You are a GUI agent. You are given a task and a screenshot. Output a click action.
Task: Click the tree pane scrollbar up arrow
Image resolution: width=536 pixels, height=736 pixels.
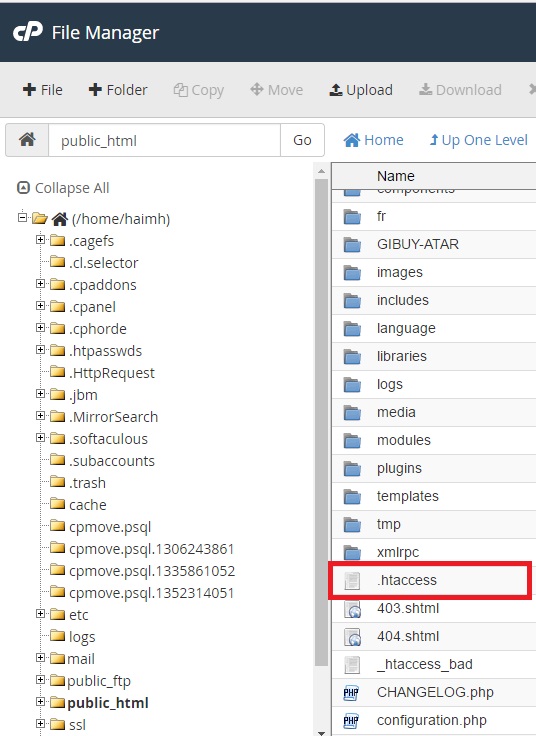321,171
